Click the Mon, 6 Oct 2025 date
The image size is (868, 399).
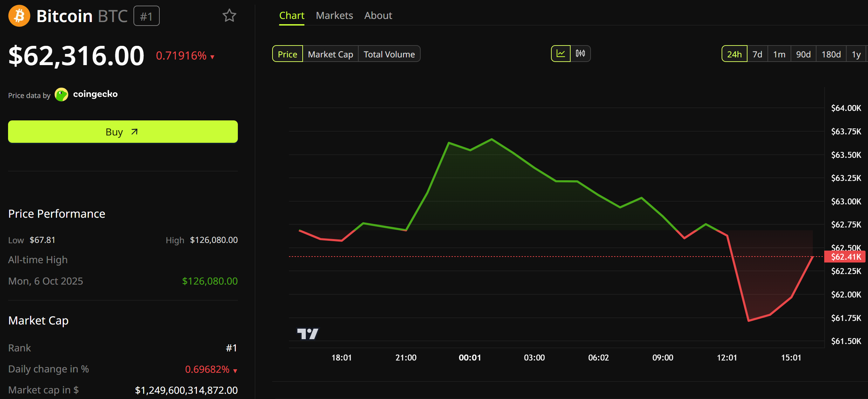click(46, 281)
